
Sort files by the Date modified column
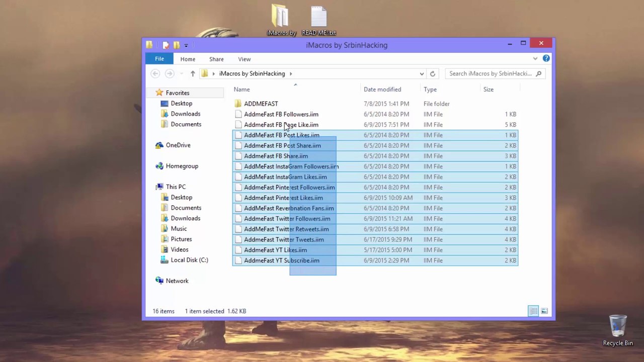[x=382, y=89]
